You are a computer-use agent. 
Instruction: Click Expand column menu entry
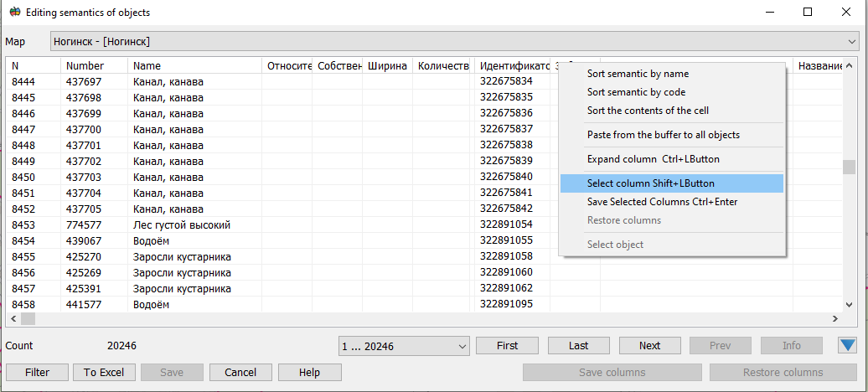tap(653, 159)
